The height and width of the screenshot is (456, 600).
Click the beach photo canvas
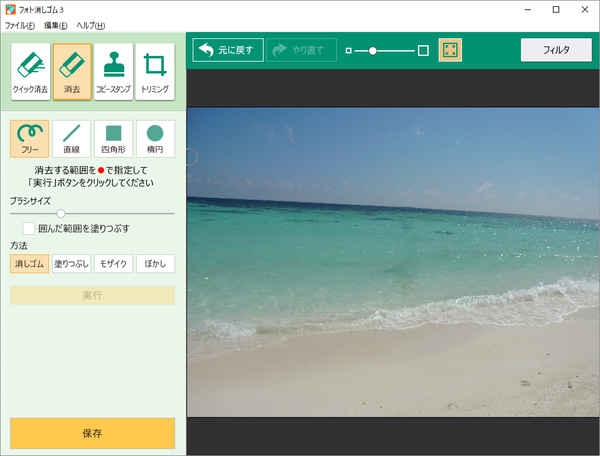tap(393, 262)
